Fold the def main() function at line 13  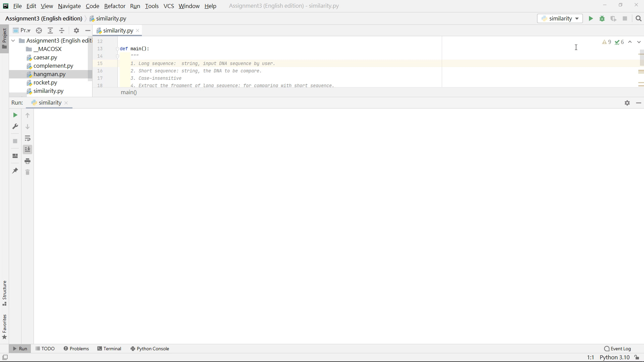[117, 49]
